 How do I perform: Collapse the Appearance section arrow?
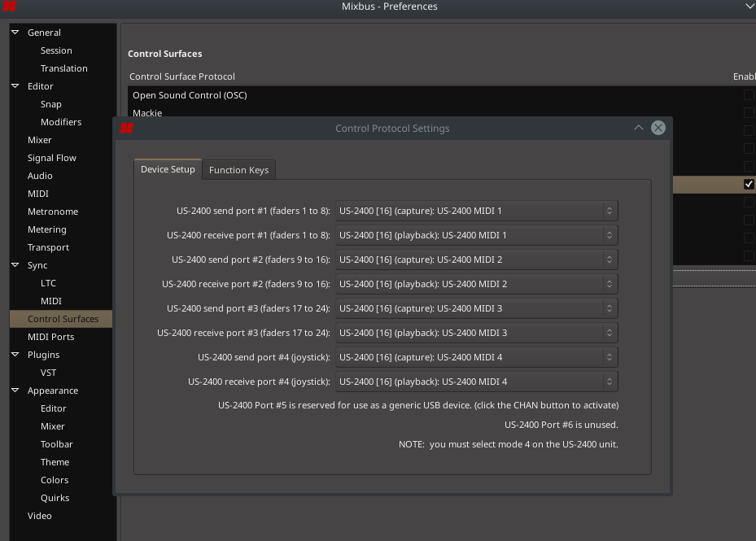pyautogui.click(x=15, y=390)
